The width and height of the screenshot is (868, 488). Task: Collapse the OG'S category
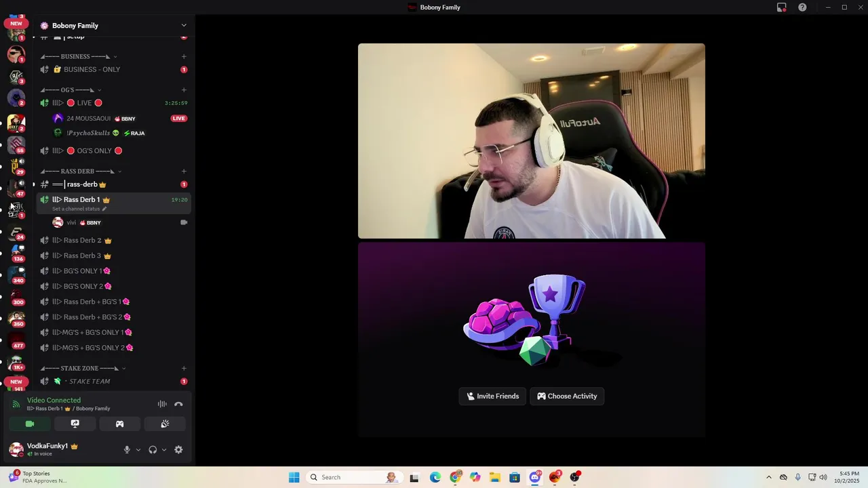(x=71, y=89)
